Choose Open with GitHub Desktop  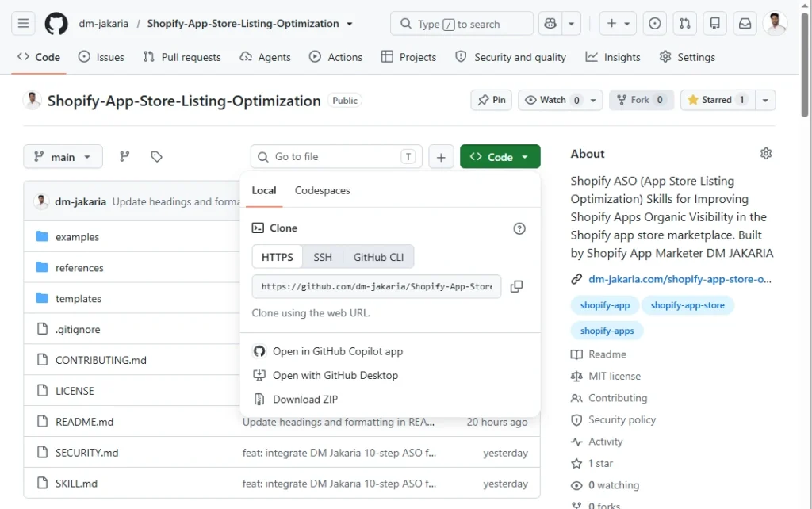(326, 375)
